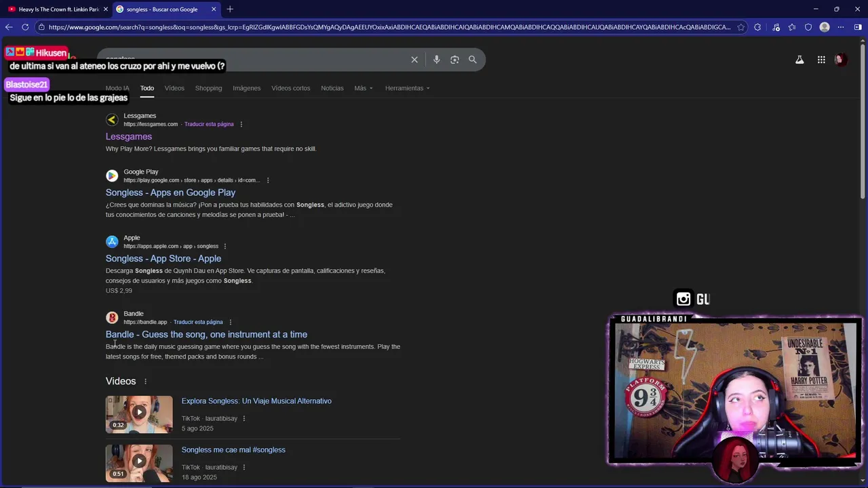Viewport: 868px width, 488px height.
Task: Submit search with magnifying glass icon
Action: [x=473, y=60]
